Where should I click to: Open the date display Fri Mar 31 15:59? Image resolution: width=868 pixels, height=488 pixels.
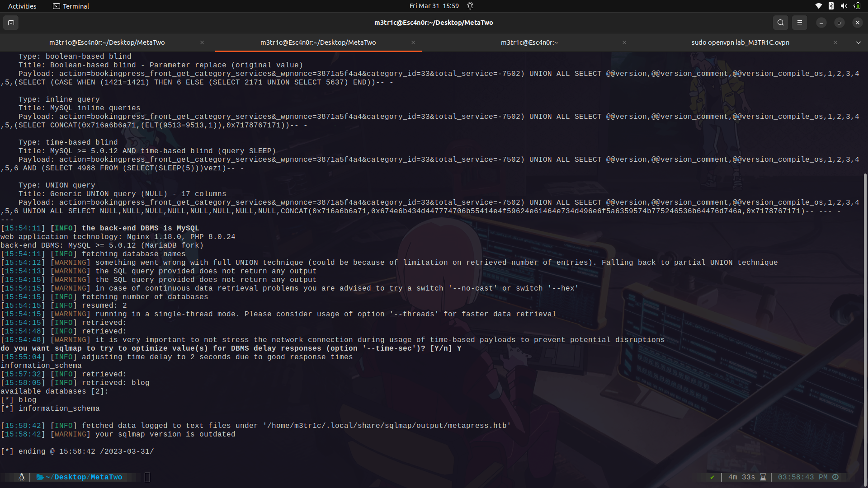[434, 6]
